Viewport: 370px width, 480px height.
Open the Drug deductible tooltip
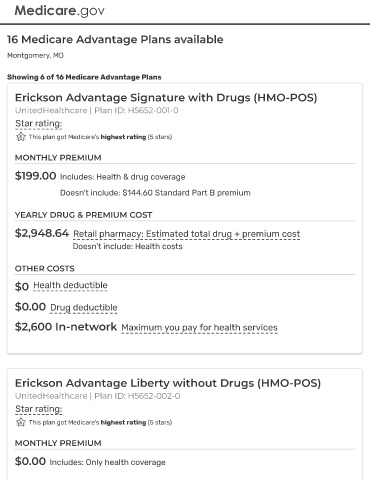pos(84,308)
